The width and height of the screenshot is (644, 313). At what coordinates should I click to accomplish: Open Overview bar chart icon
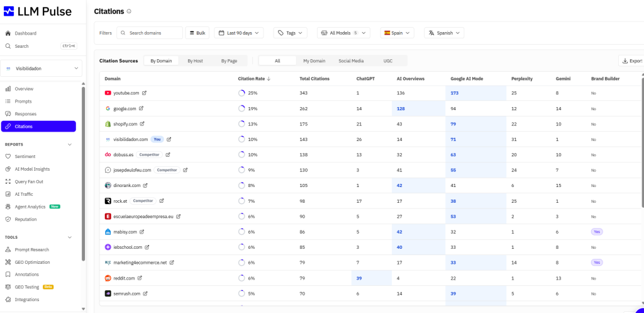[x=8, y=89]
